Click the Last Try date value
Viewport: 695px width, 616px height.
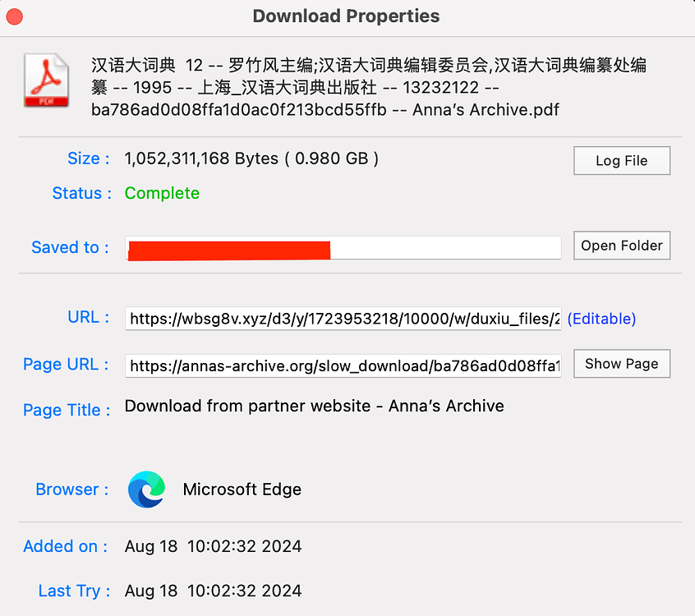(x=213, y=591)
